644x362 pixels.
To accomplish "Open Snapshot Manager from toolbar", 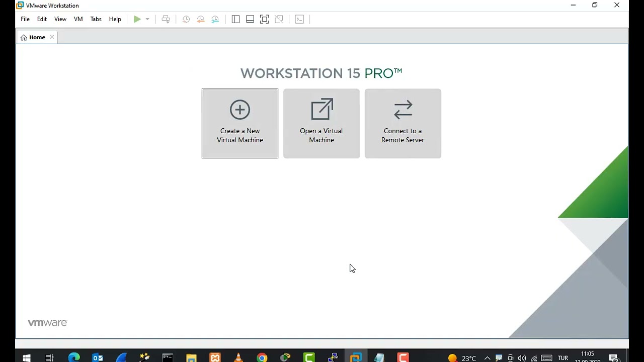I will click(x=215, y=19).
